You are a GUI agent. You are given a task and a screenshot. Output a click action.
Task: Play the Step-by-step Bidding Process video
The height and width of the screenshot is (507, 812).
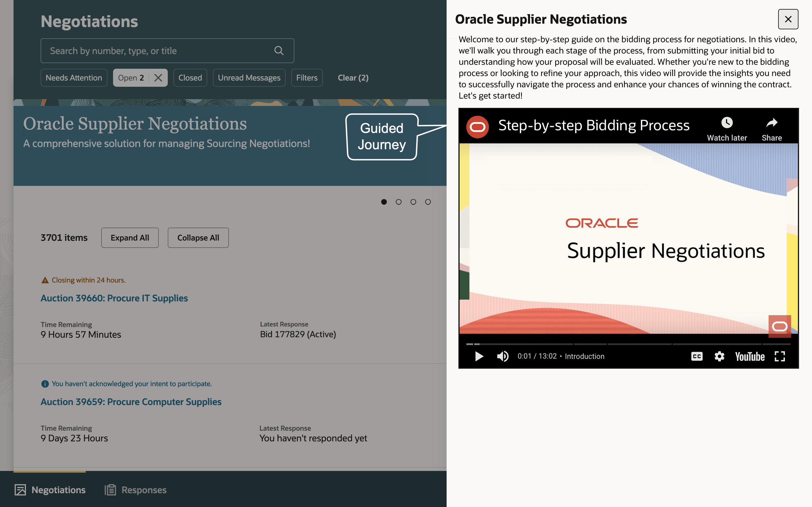pyautogui.click(x=479, y=356)
